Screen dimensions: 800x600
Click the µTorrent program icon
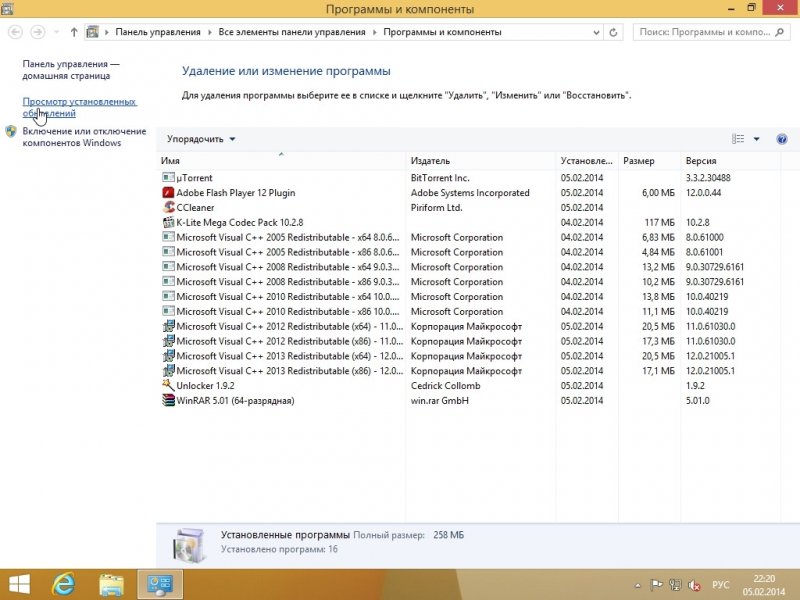tap(168, 178)
